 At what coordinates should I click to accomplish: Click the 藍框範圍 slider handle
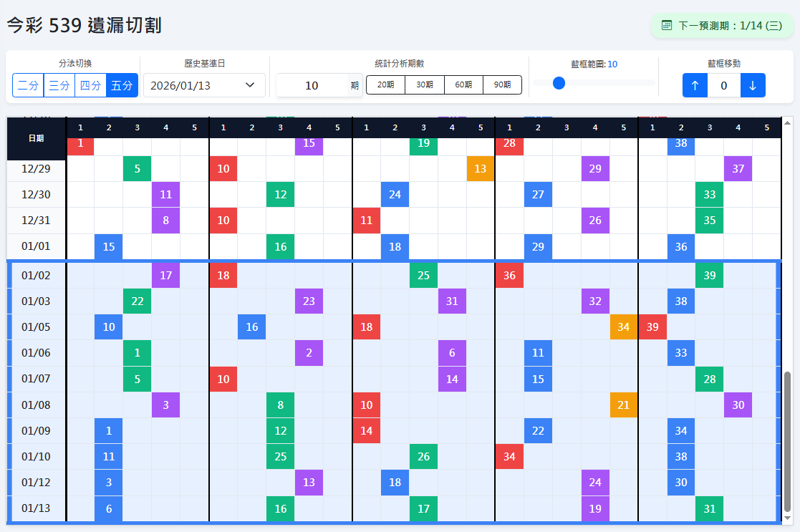[559, 83]
